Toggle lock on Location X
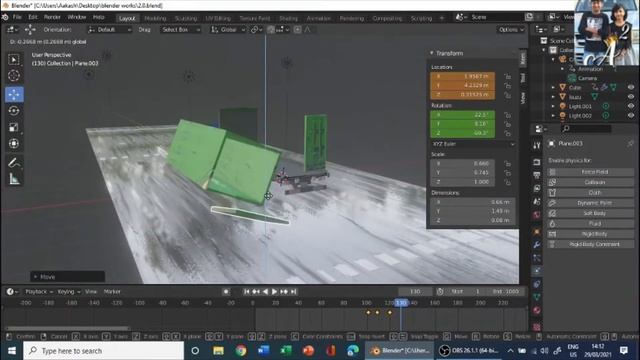 tap(507, 76)
